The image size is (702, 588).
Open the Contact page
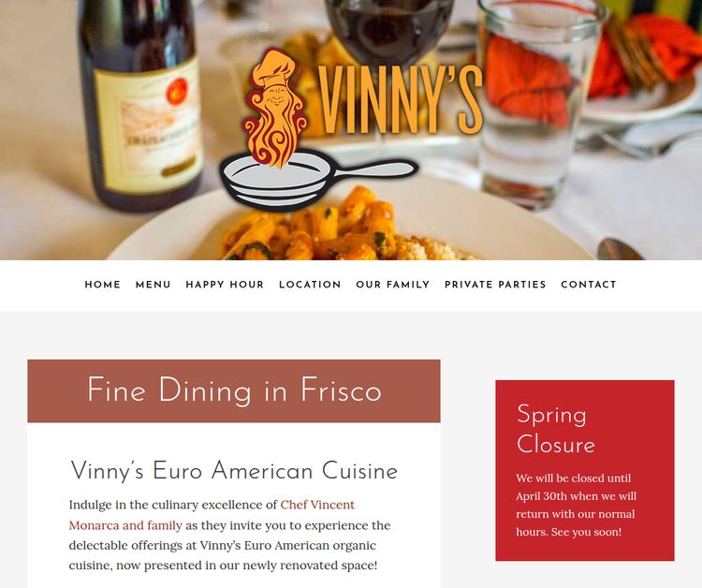coord(589,285)
